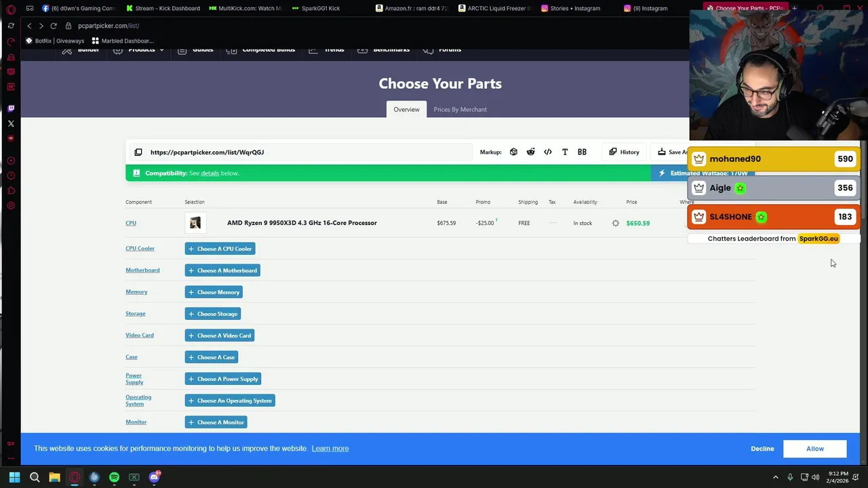
Task: Click the $650.59 CPU price
Action: [x=638, y=223]
